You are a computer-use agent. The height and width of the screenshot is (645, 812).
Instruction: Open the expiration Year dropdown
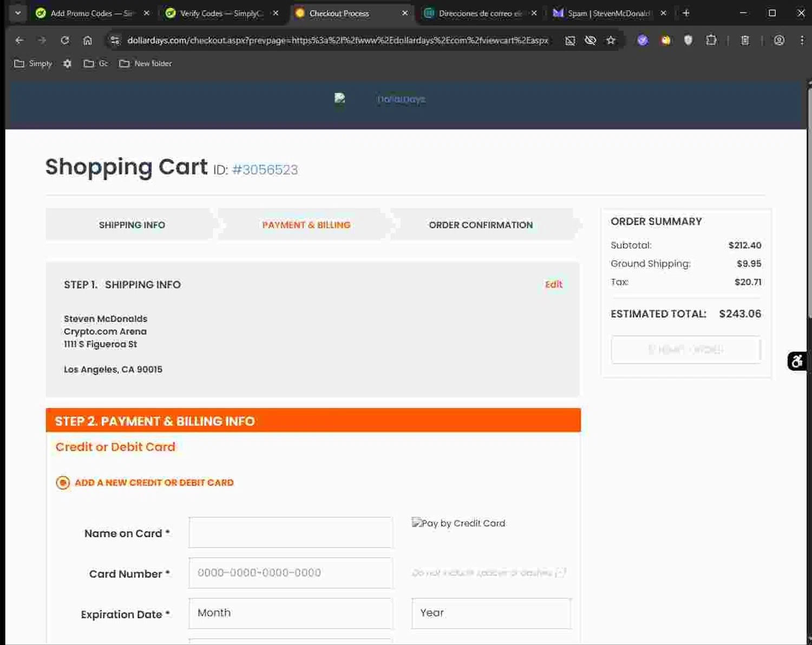(491, 613)
